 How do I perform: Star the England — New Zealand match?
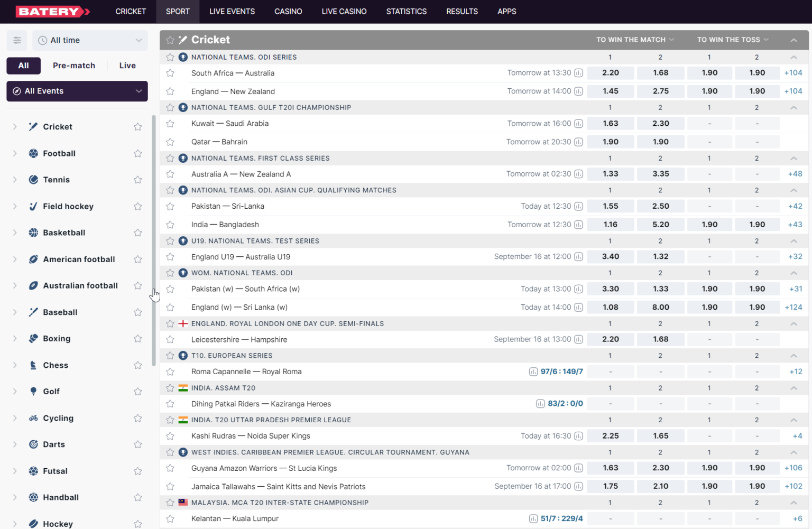click(170, 91)
